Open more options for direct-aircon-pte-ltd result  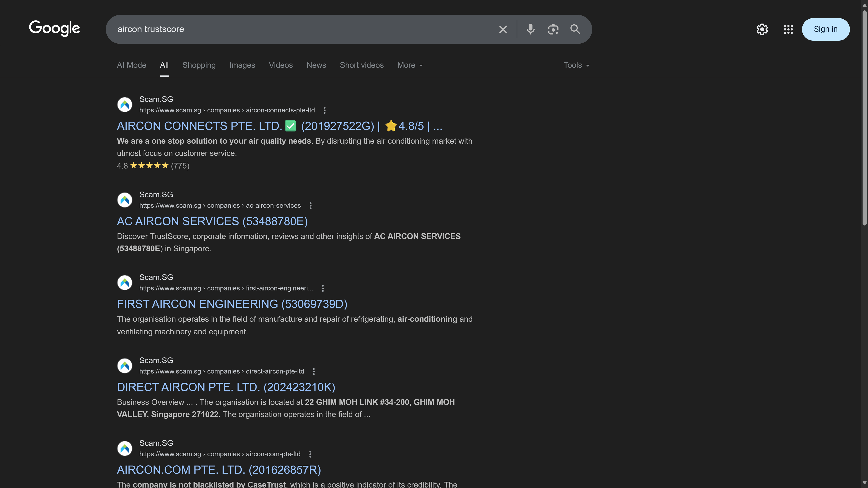[x=314, y=371]
